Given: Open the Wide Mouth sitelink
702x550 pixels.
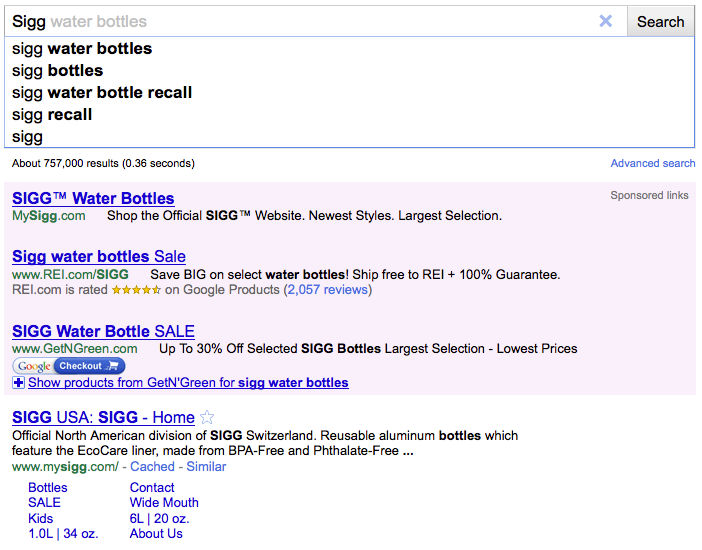Looking at the screenshot, I should tap(164, 503).
